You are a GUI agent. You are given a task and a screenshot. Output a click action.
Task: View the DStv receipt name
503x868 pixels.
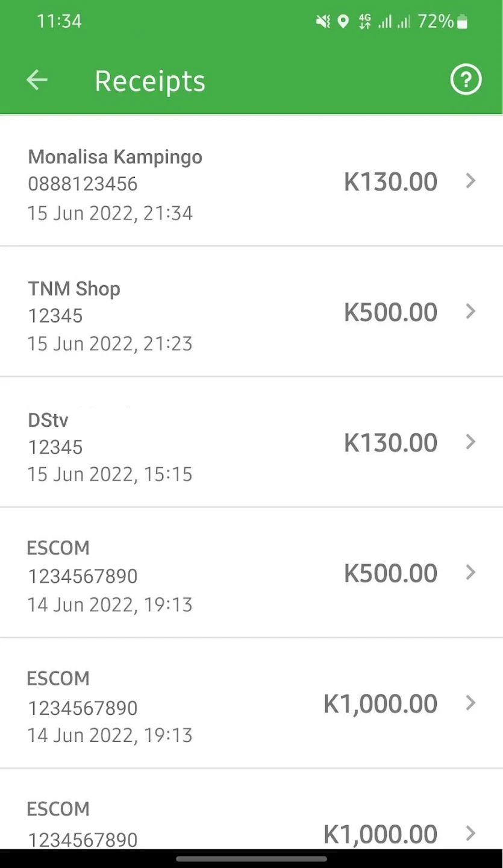click(x=48, y=420)
